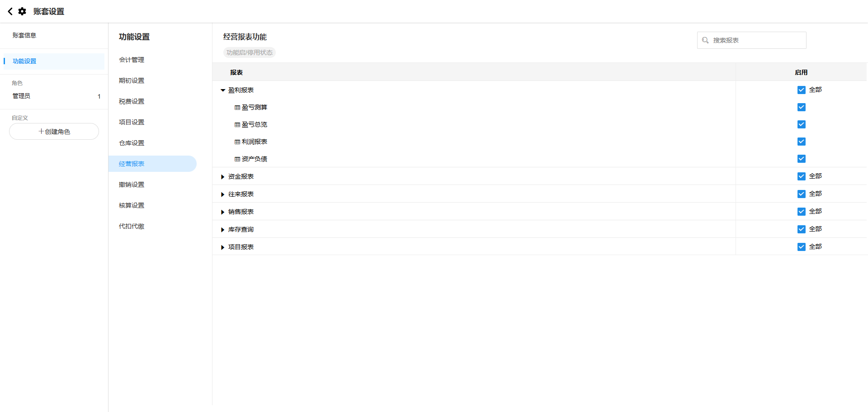Expand the 资金报表 group
Screen dimensions: 868x412
coord(223,177)
